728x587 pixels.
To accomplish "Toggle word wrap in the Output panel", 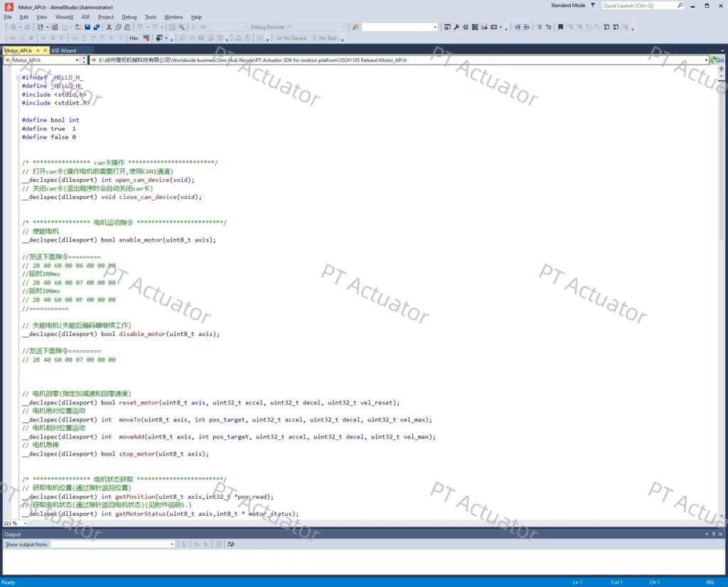I will [x=231, y=544].
